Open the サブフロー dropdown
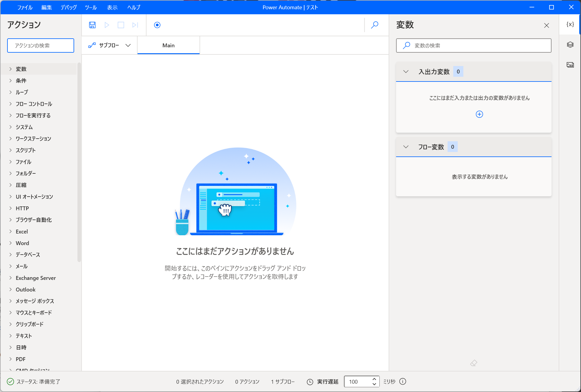The height and width of the screenshot is (392, 581). click(110, 46)
